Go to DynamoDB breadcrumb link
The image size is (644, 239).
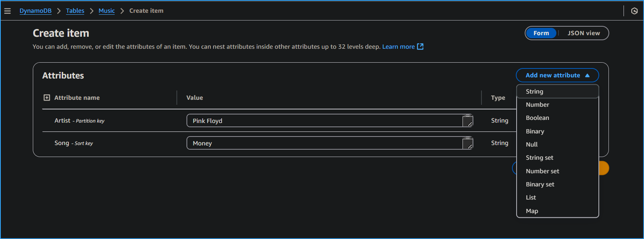click(36, 11)
